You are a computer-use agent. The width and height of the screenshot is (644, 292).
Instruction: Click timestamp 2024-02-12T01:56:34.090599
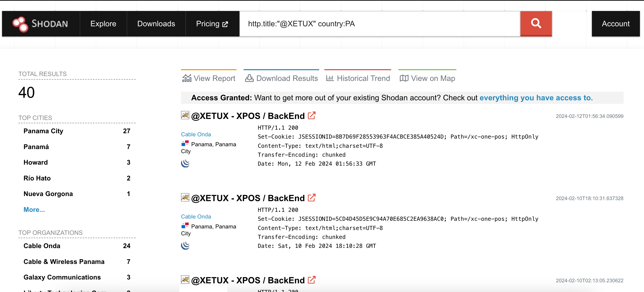tap(590, 116)
